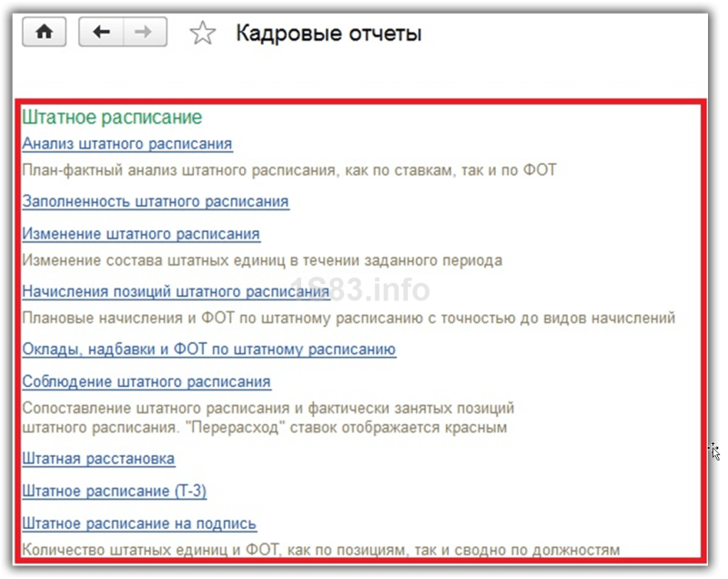This screenshot has height=579, width=728.
Task: Open Анализ штатного расписания report
Action: (x=127, y=144)
